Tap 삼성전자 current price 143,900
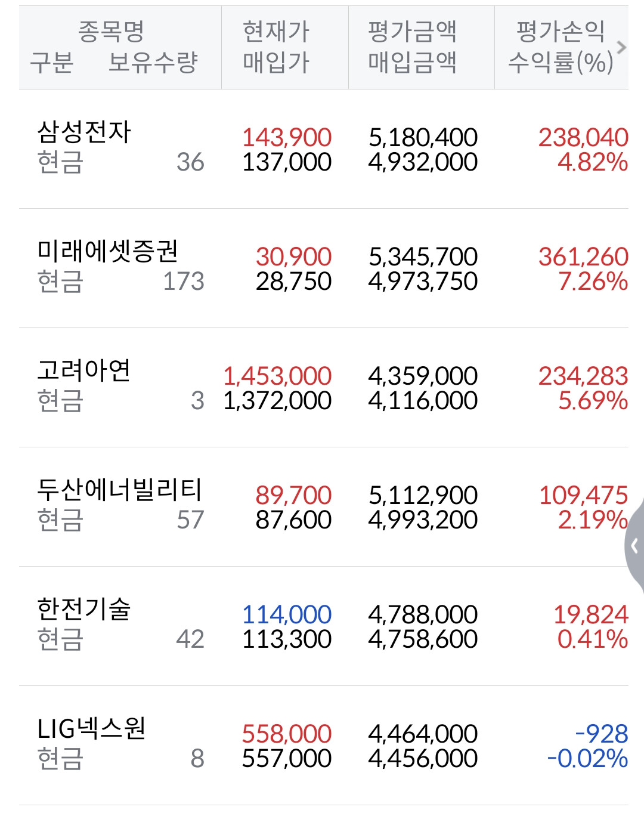Image resolution: width=644 pixels, height=813 pixels. (x=287, y=138)
